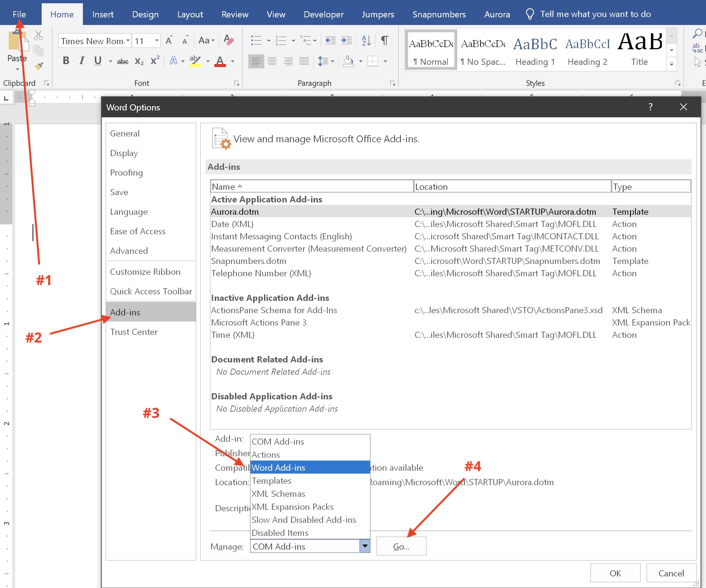Apply the Heading 1 style
706x588 pixels.
pos(535,50)
